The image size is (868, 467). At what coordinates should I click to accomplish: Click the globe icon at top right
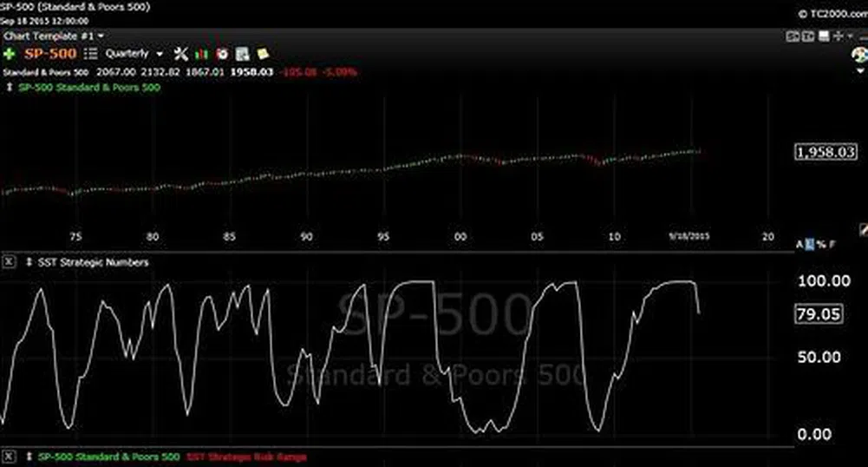pyautogui.click(x=859, y=54)
